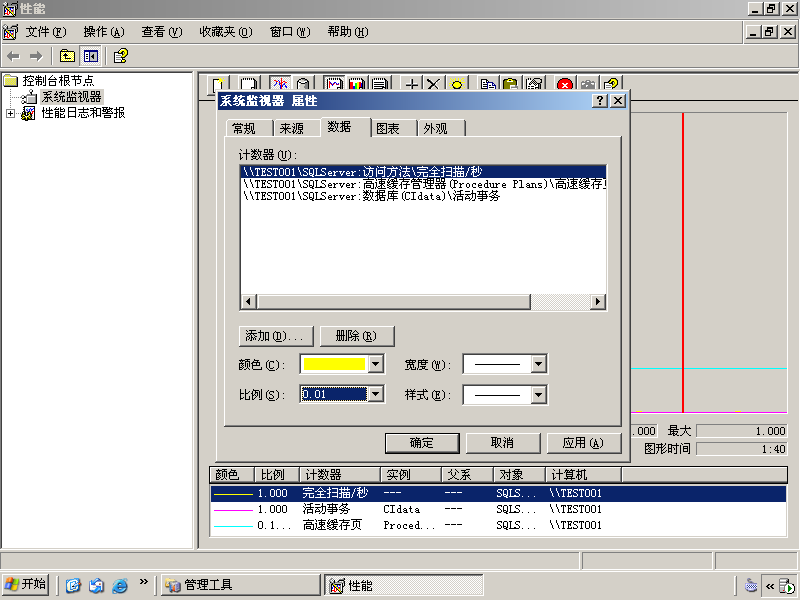Screen dimensions: 800x600
Task: Switch to 管理工具 taskbar button
Action: [241, 585]
